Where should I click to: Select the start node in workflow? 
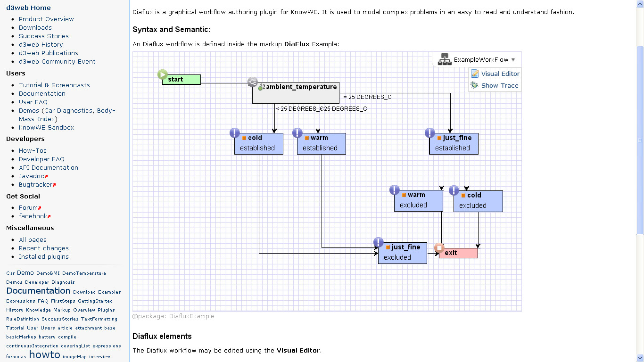[x=182, y=80]
